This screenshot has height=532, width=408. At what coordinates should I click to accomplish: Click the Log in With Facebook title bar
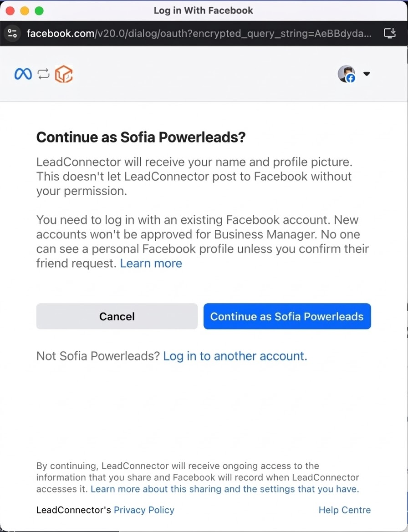[203, 10]
